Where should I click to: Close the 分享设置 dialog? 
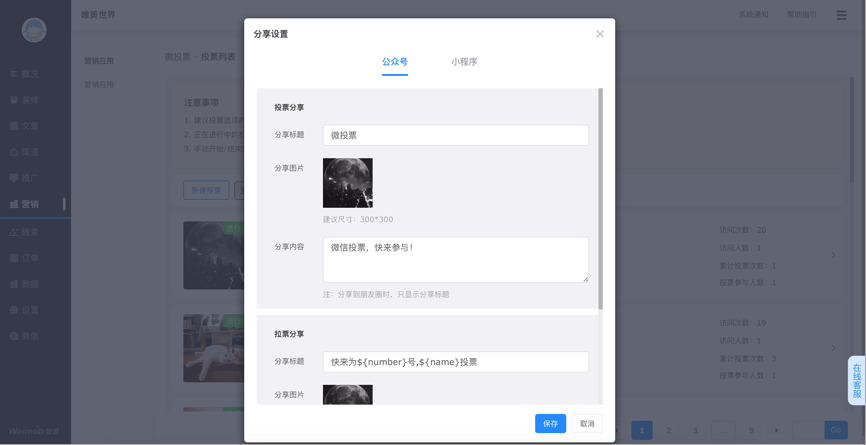tap(600, 34)
